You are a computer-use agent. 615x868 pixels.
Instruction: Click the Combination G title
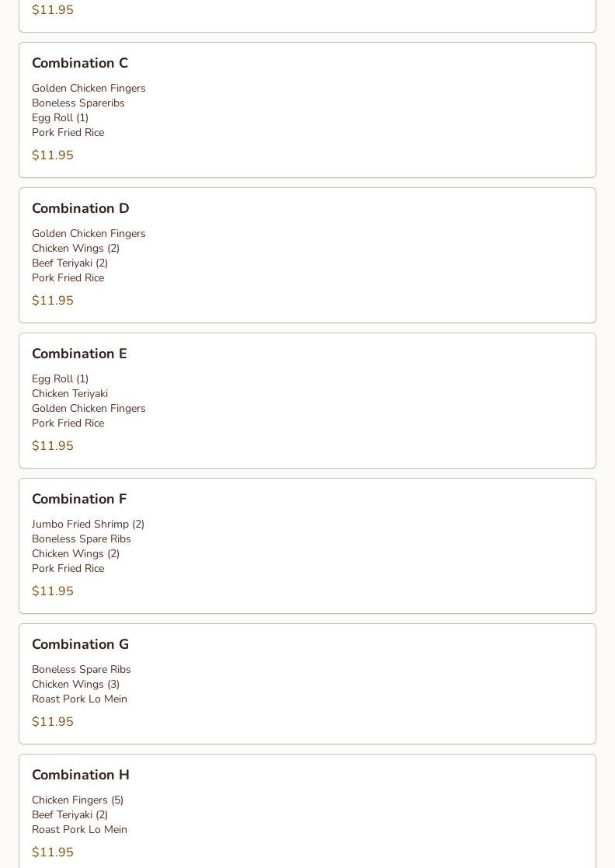(80, 644)
